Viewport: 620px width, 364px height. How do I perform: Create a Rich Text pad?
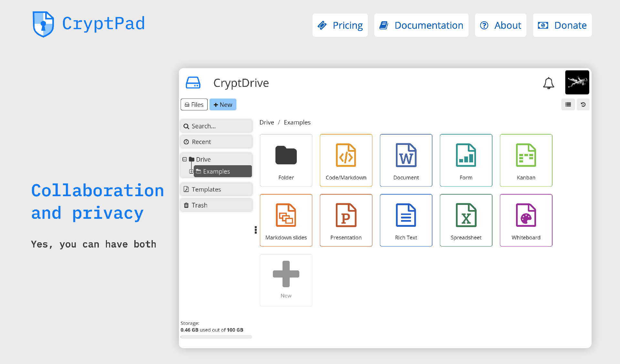coord(406,220)
